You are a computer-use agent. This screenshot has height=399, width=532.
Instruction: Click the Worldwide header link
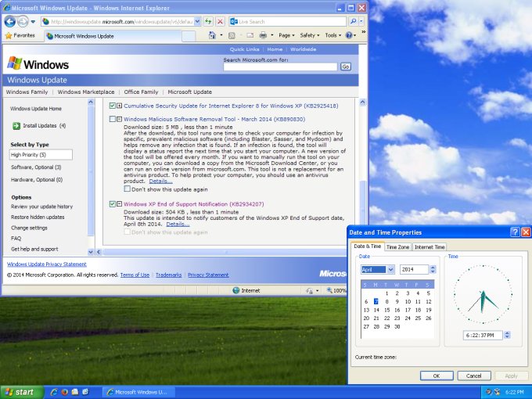303,49
